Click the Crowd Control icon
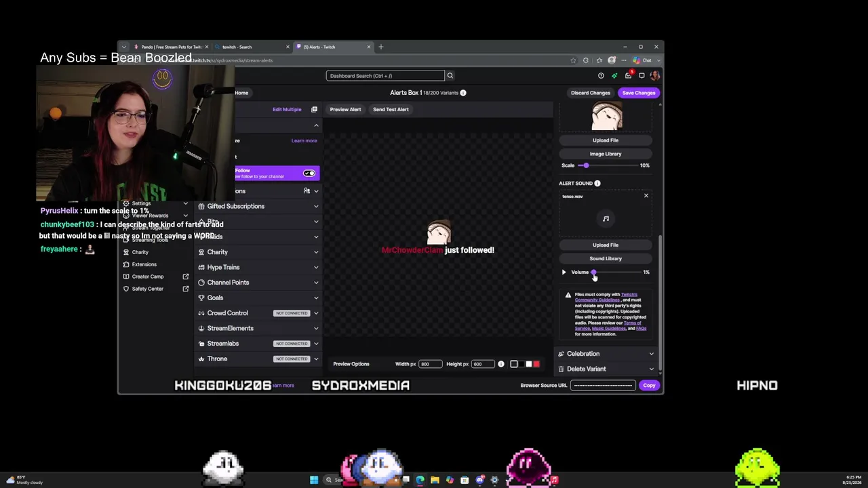Image resolution: width=868 pixels, height=488 pixels. 201,313
